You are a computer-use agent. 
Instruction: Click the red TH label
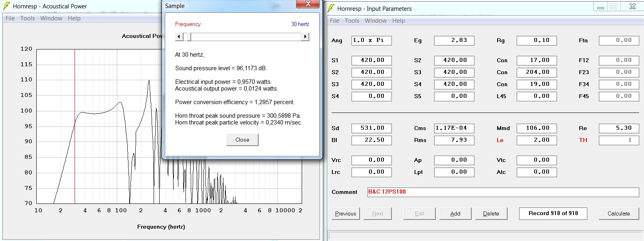(x=583, y=140)
